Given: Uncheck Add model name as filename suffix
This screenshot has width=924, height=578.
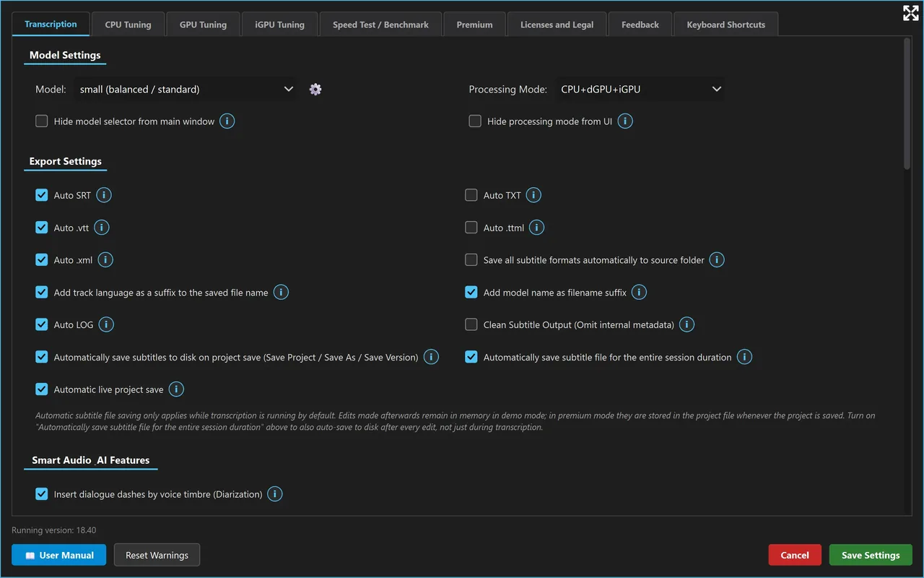Looking at the screenshot, I should (x=471, y=292).
